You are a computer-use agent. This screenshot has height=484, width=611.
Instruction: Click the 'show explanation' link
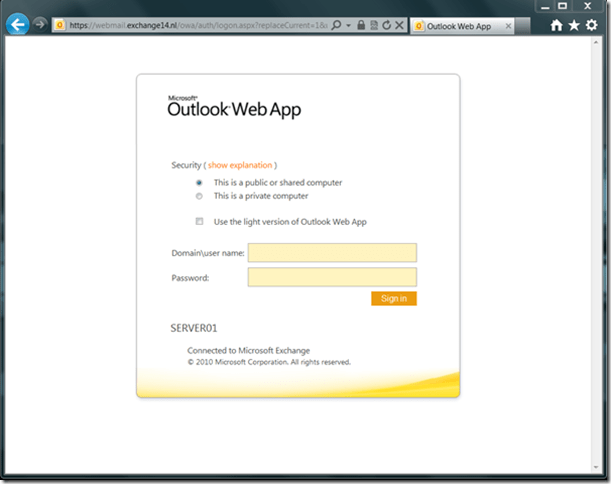tap(240, 165)
